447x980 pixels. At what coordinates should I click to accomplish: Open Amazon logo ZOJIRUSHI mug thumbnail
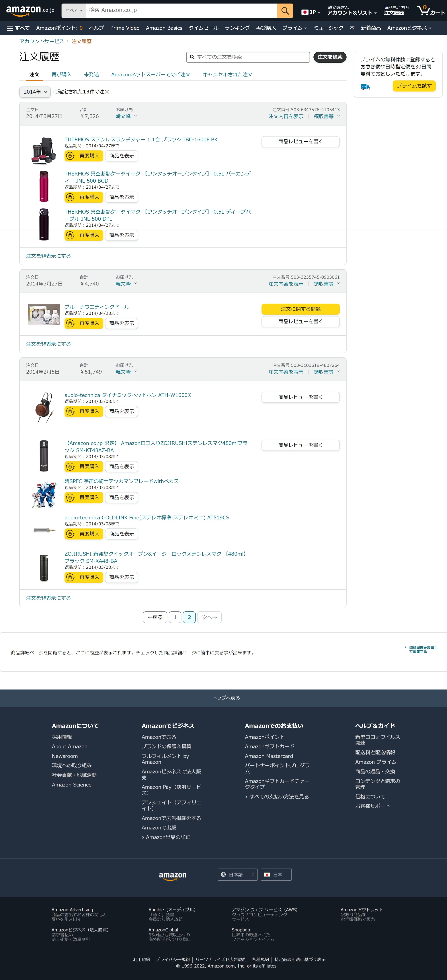pos(44,455)
